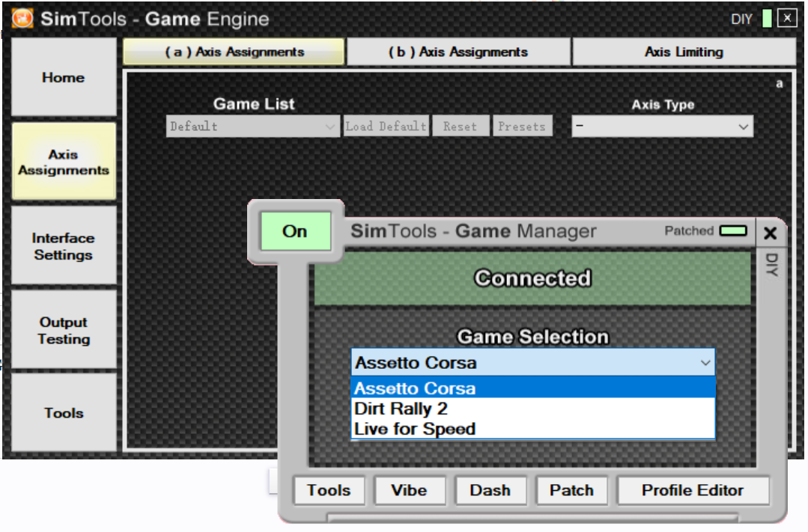Expand the Game List Default dropdown

pyautogui.click(x=253, y=126)
